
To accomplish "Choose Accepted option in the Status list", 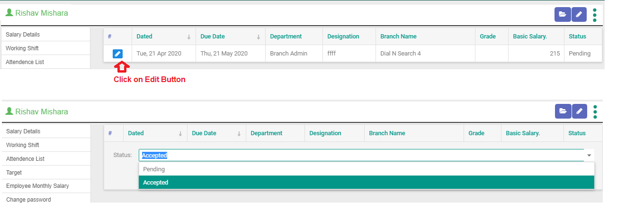I will click(x=155, y=183).
